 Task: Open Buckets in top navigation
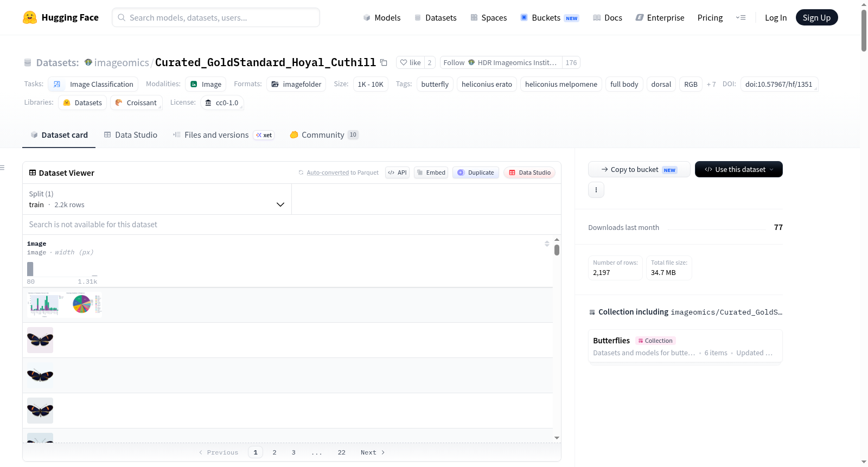(550, 17)
